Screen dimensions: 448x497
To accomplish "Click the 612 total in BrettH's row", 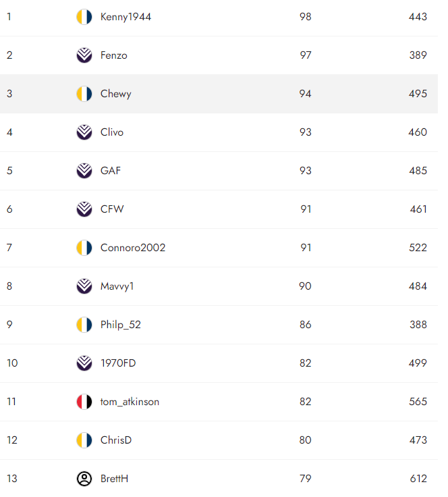I will pyautogui.click(x=418, y=479).
